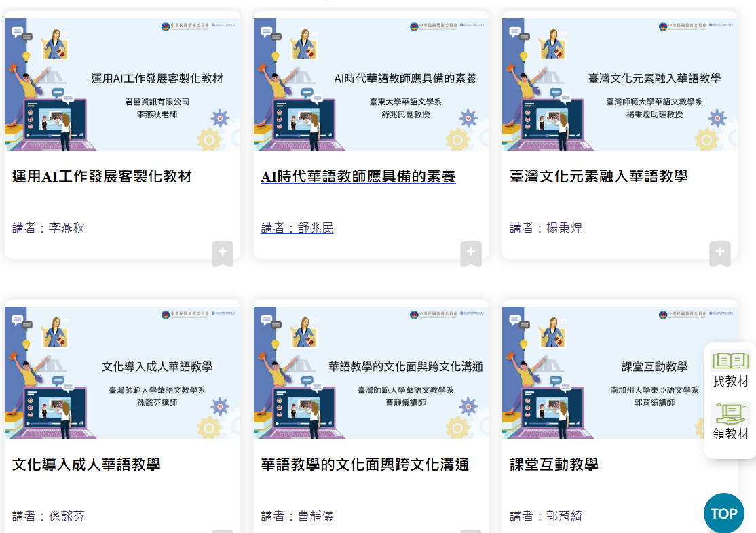756x533 pixels.
Task: Open the 華語教學的文化面與跨文化溝通 title link
Action: 365,465
